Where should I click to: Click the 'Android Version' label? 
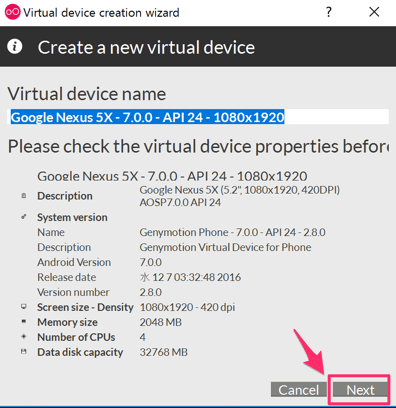click(74, 262)
